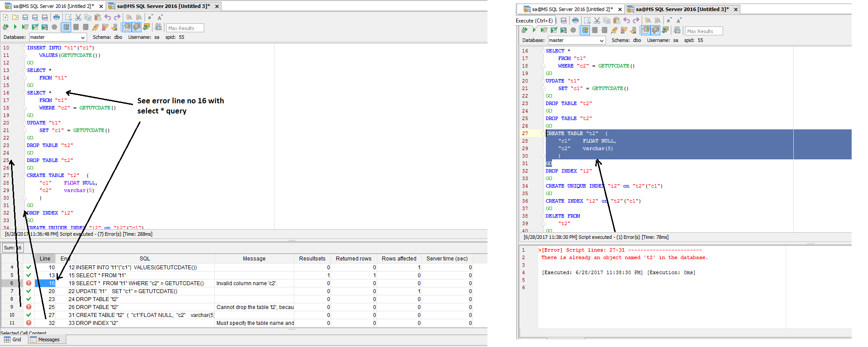Toggle second results grid view button, left window
Viewport: 868px width, 347px height.
[137, 27]
